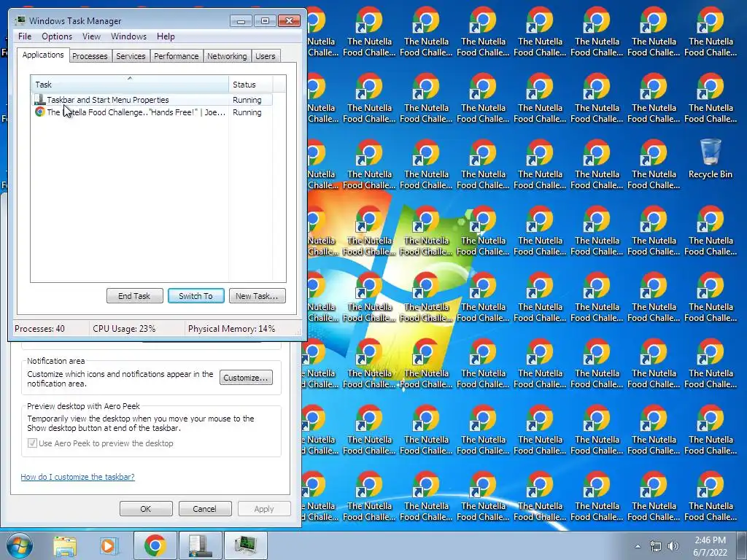Screen dimensions: 747x560
Task: Activate Task Manager taskbar button
Action: [245, 545]
